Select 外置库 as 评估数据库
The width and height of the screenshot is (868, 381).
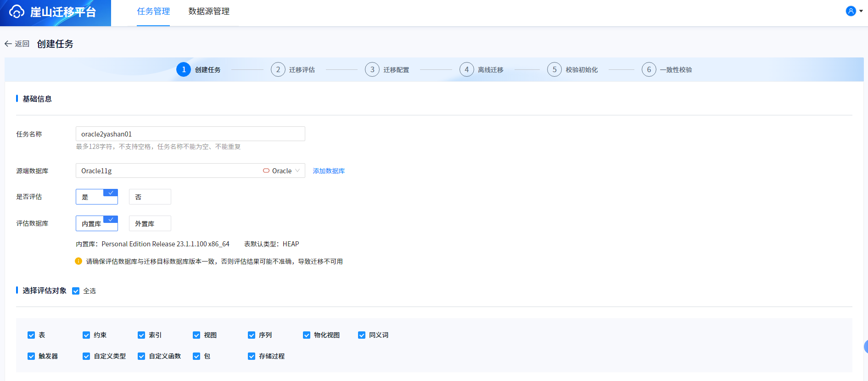pyautogui.click(x=150, y=223)
